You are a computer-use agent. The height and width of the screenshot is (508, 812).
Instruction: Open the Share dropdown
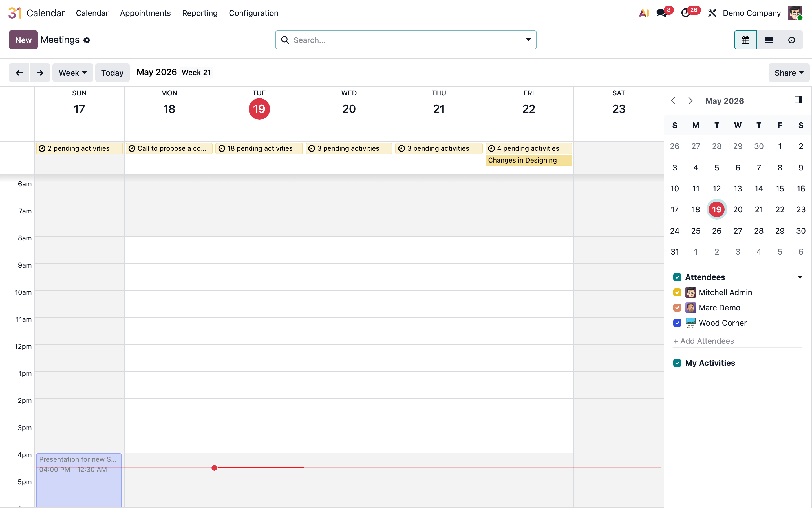tap(789, 73)
